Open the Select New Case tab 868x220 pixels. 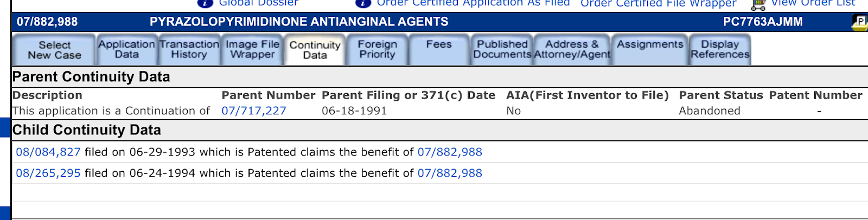pos(54,50)
